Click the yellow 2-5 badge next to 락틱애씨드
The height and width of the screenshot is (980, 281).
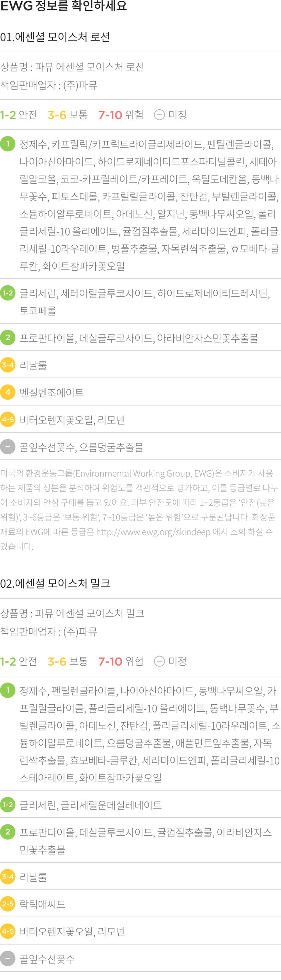[7, 904]
